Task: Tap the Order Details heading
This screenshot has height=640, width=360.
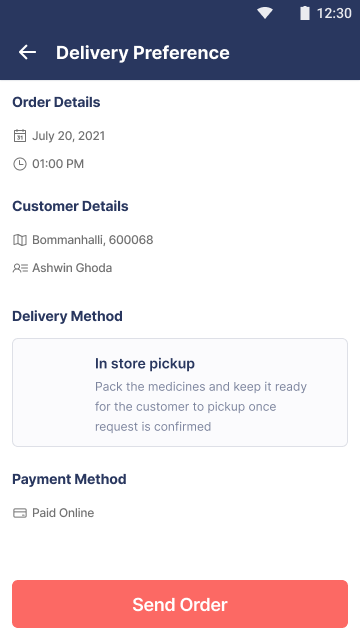Action: pos(56,102)
